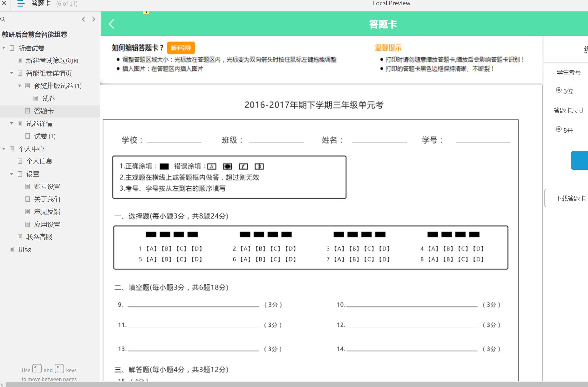Open the 新建考试筛选页面 page
This screenshot has height=387, width=588.
click(52, 61)
